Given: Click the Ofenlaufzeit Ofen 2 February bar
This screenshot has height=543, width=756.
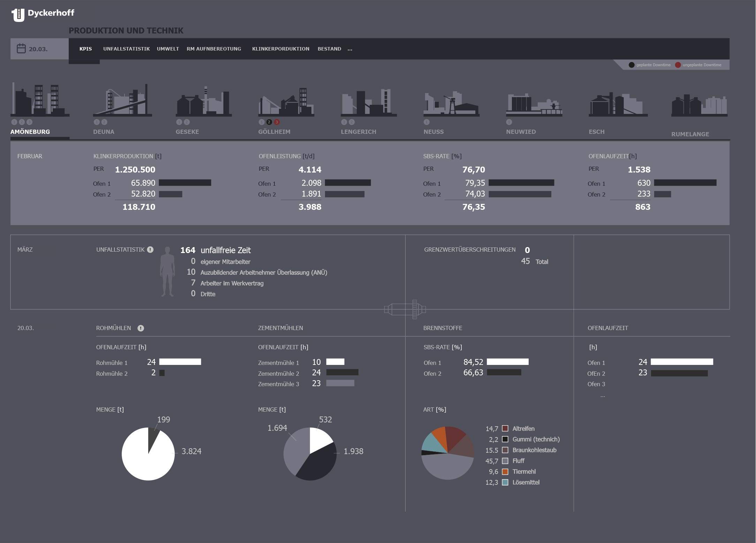Looking at the screenshot, I should 663,194.
